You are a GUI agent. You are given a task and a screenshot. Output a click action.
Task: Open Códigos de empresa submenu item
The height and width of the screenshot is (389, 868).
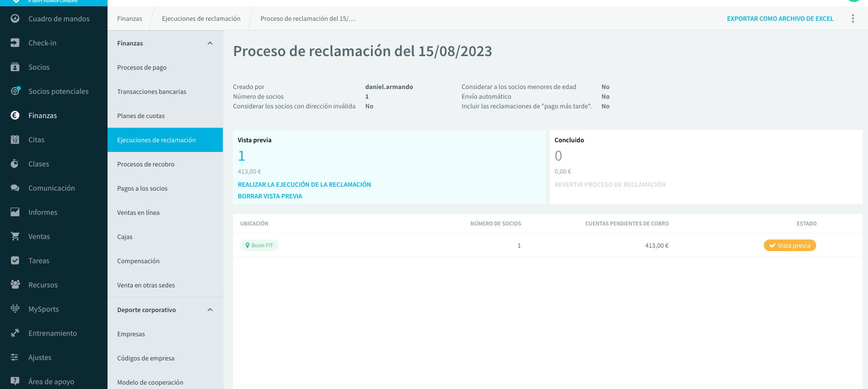[x=165, y=358]
